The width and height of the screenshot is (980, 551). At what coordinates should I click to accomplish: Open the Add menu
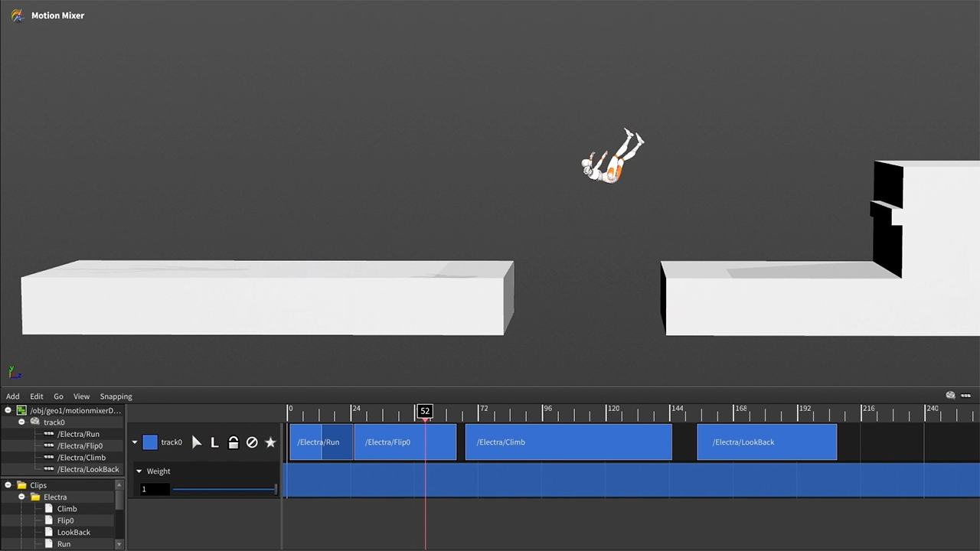13,396
